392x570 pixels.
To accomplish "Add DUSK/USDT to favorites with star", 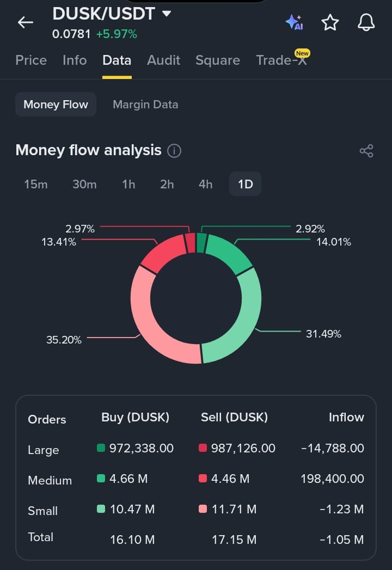I will coord(330,22).
